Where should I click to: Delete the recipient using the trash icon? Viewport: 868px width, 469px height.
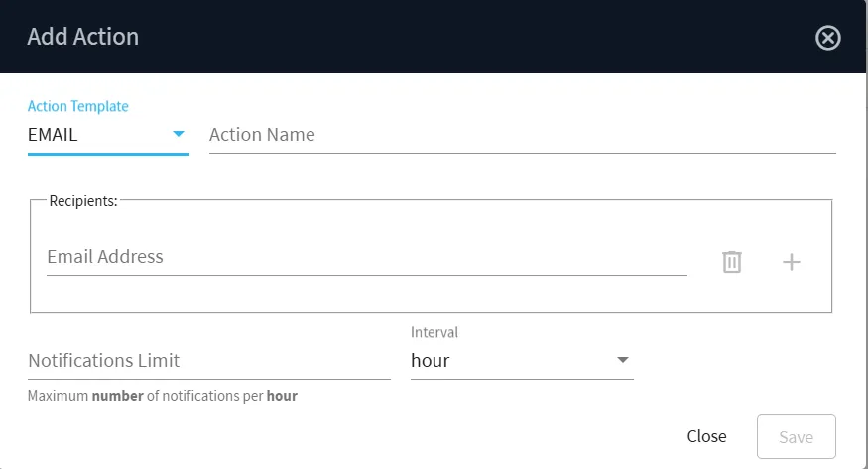coord(732,262)
